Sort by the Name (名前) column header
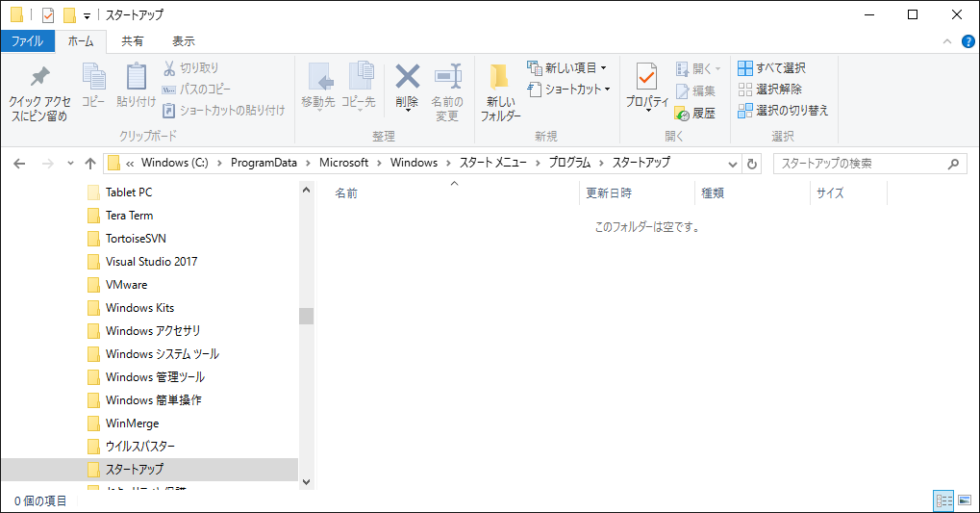 [346, 193]
